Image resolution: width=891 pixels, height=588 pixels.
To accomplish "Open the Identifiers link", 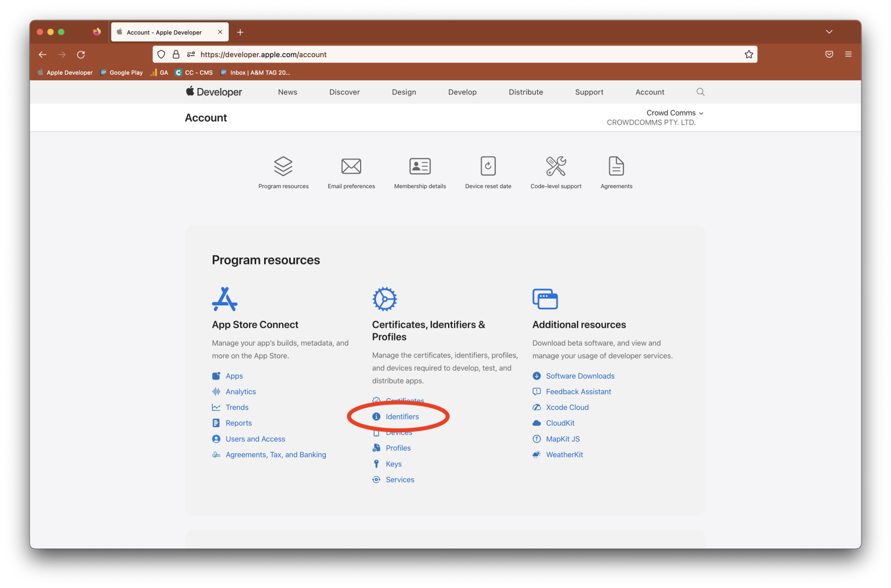I will tap(402, 417).
